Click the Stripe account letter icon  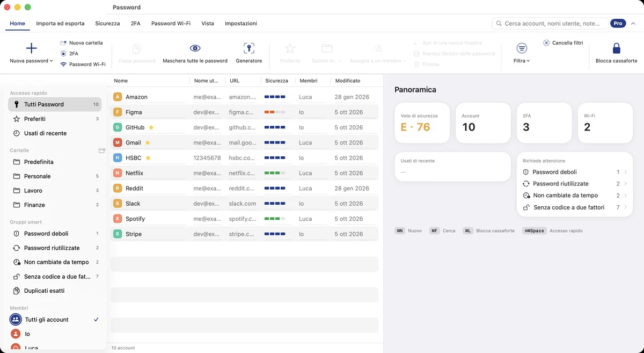(118, 234)
